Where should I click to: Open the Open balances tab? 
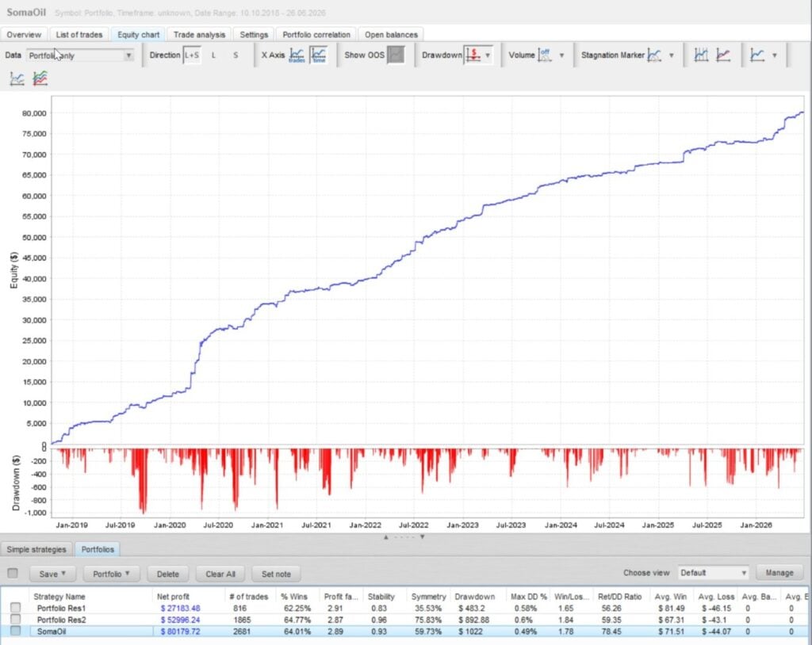coord(391,35)
